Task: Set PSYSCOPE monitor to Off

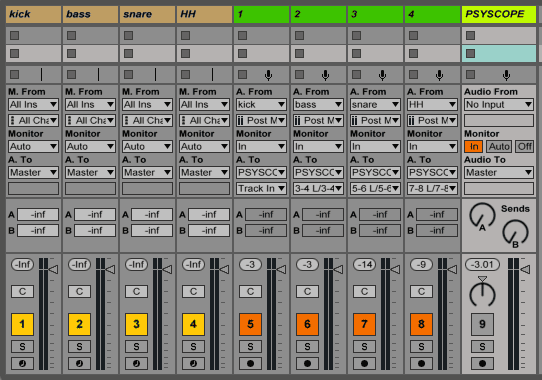Action: [524, 147]
